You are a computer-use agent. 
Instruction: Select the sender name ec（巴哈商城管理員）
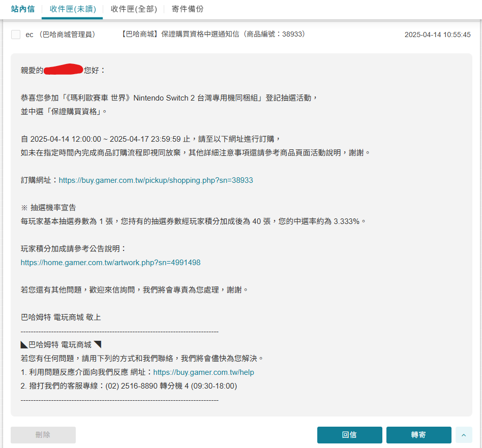[61, 35]
